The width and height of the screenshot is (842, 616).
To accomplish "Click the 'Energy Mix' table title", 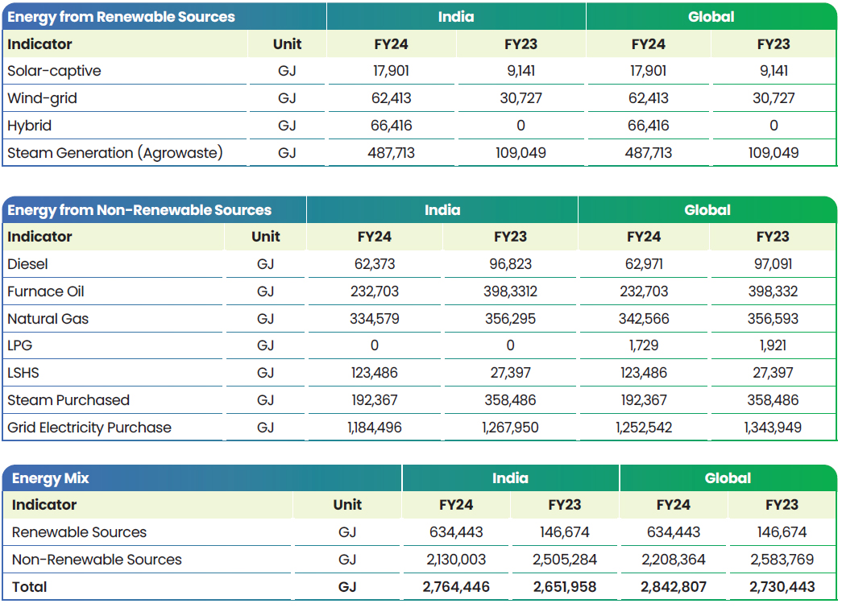I will tap(51, 478).
